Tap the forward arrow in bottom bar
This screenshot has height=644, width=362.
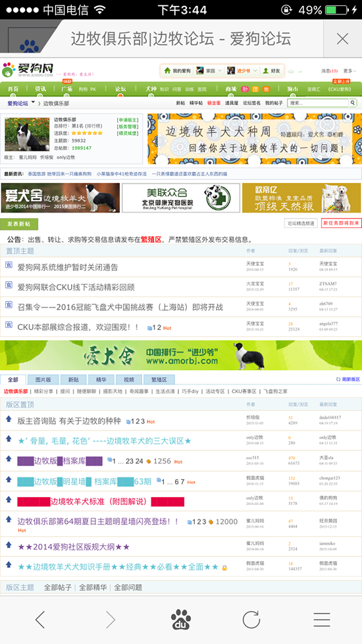(111, 620)
